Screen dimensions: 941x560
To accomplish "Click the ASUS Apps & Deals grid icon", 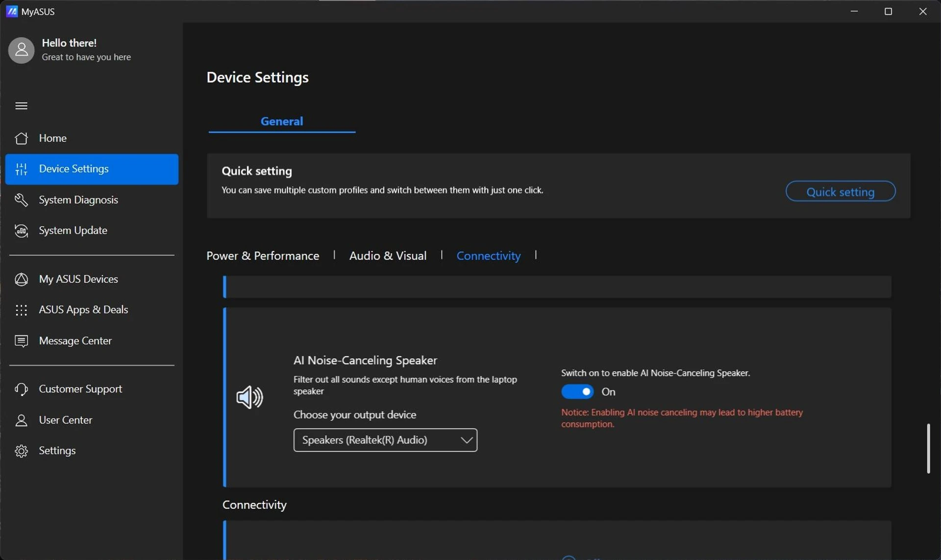I will point(21,310).
